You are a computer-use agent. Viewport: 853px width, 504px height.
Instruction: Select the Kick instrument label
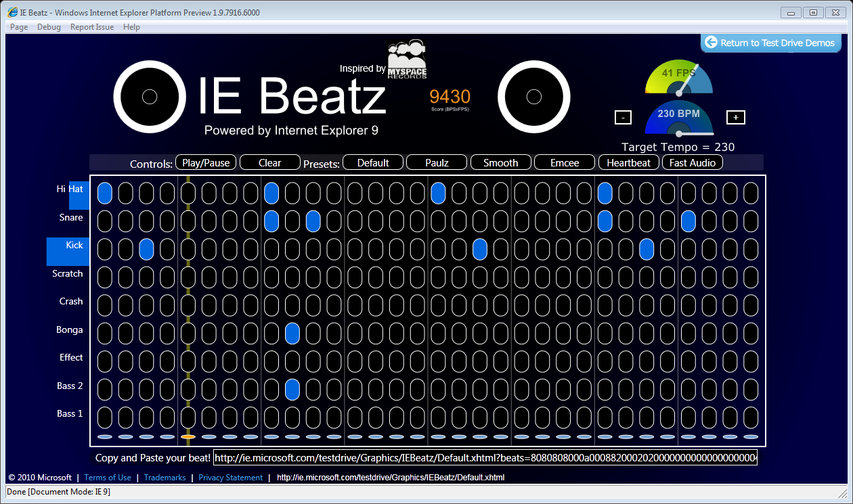coord(74,246)
